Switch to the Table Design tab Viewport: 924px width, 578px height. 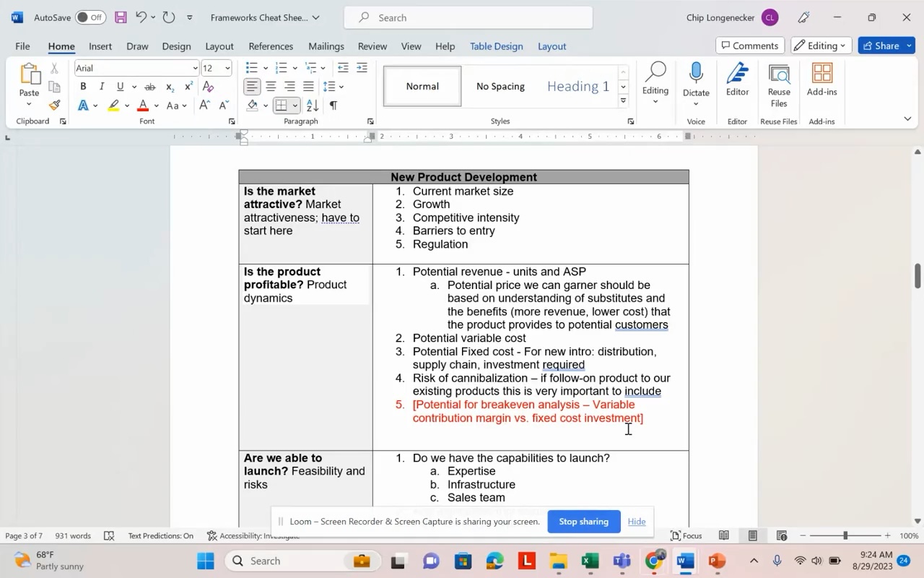[497, 46]
